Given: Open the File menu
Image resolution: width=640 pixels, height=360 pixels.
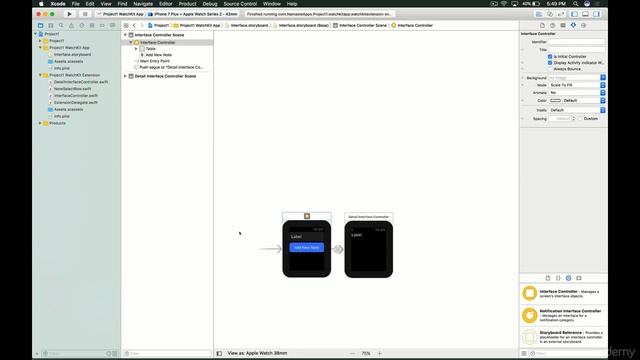Looking at the screenshot, I should 76,4.
